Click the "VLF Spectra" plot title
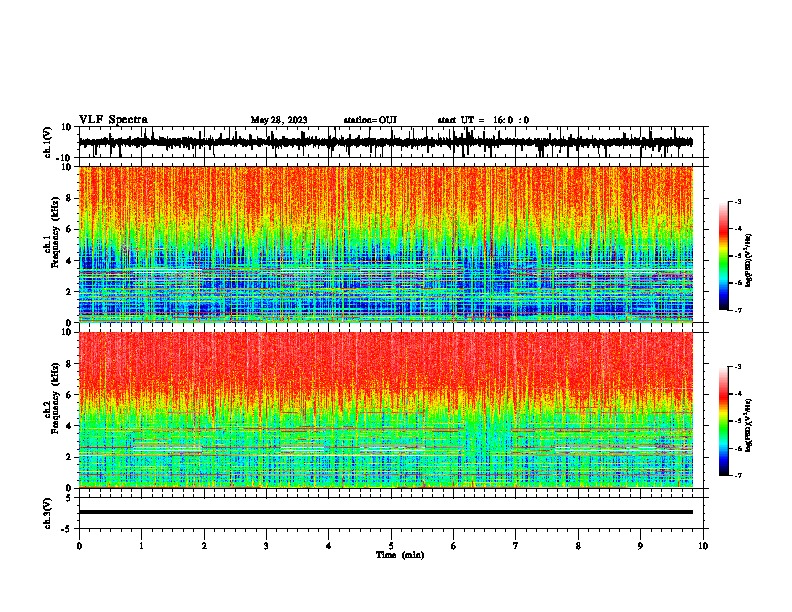The width and height of the screenshot is (792, 612). pos(113,119)
